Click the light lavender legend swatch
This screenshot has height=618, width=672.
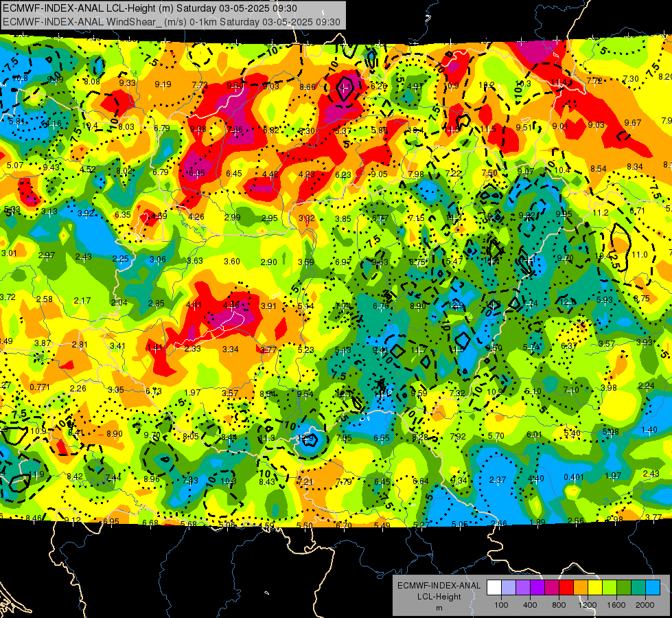(509, 588)
